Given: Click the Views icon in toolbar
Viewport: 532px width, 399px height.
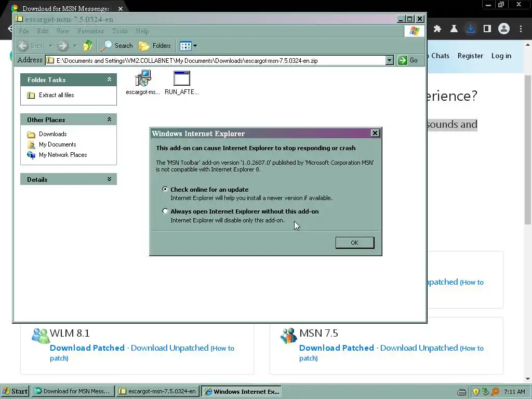Looking at the screenshot, I should point(185,46).
